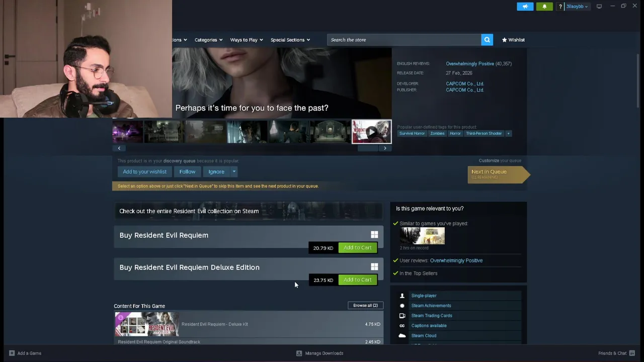The width and height of the screenshot is (644, 362).
Task: Open the CAPCOM developer link
Action: [x=465, y=83]
